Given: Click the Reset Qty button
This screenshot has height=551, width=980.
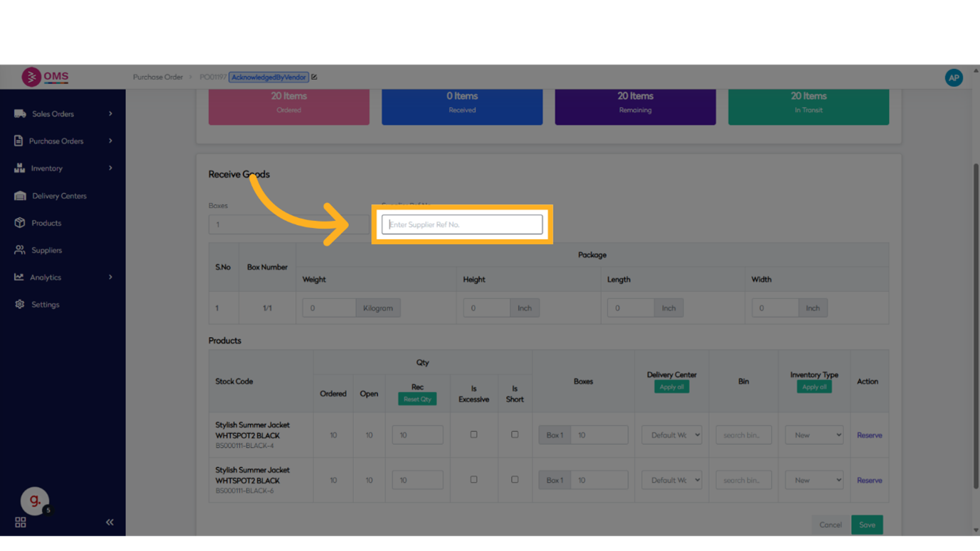Looking at the screenshot, I should (417, 399).
